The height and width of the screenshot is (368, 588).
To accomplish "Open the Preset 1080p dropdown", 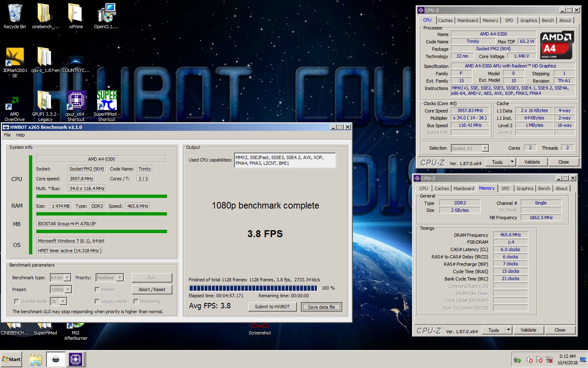I will click(x=61, y=289).
